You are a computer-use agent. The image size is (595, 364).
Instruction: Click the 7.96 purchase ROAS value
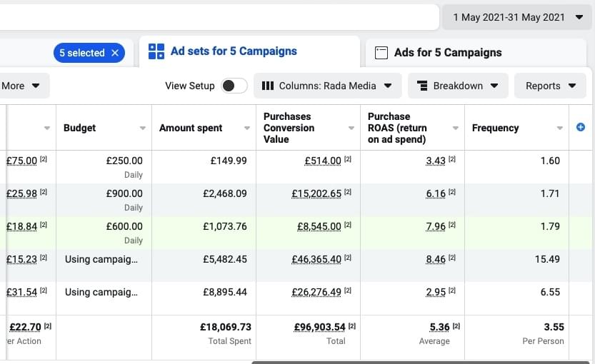pos(436,226)
